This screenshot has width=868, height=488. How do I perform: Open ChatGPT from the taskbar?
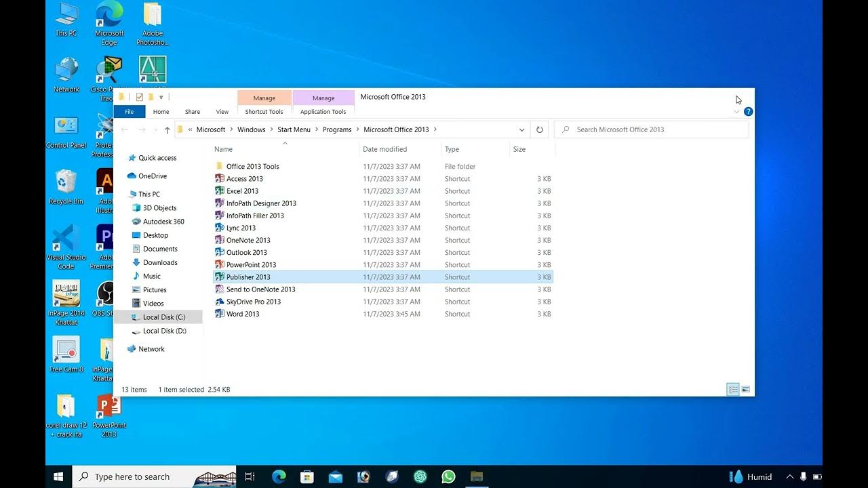(420, 476)
